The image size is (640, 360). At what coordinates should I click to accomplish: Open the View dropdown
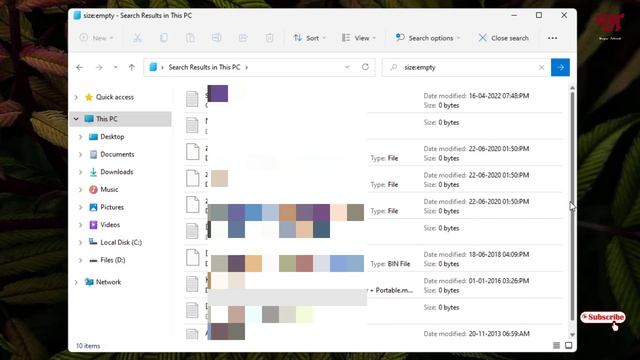pos(359,38)
